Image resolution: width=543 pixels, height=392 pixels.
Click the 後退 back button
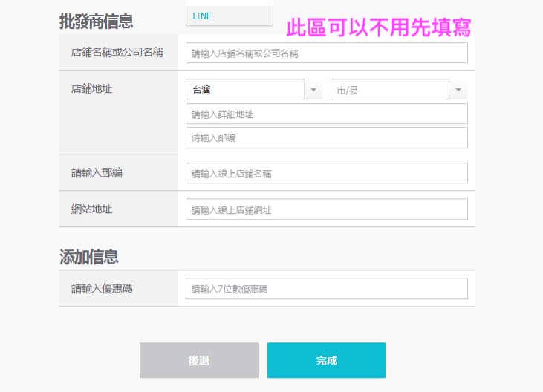click(x=199, y=360)
